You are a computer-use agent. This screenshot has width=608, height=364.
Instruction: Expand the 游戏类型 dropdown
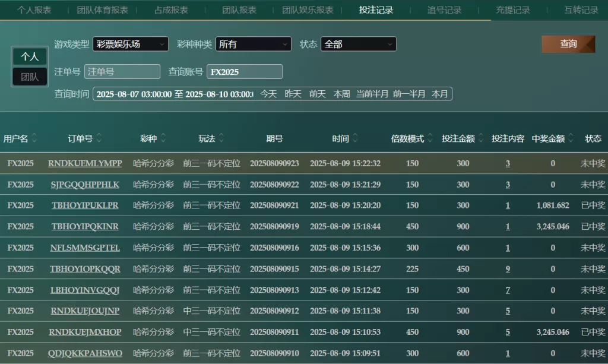point(131,44)
